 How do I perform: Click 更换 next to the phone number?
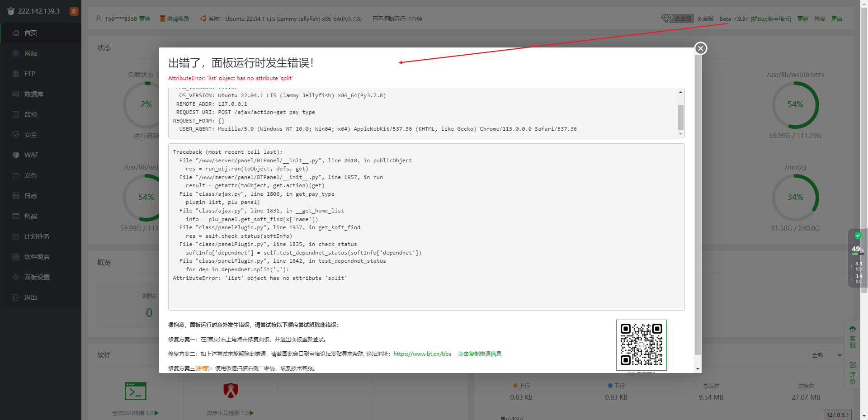145,19
